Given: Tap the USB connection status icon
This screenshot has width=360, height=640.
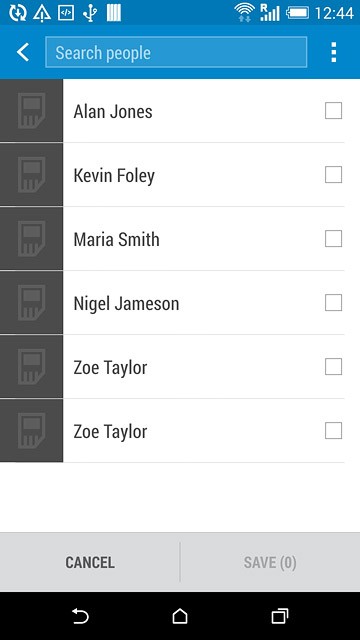Looking at the screenshot, I should 90,13.
